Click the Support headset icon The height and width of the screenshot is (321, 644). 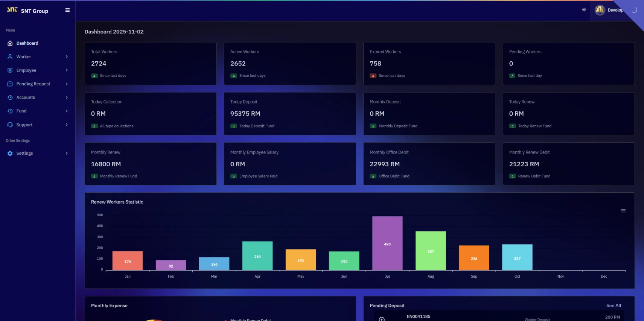click(x=10, y=125)
